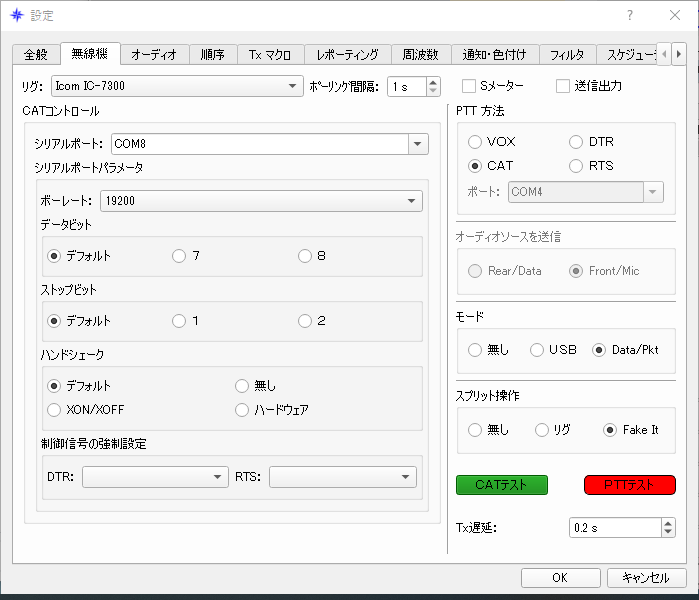Switch to the 周波数 tab
Viewport: 699px width, 600px height.
(x=420, y=55)
